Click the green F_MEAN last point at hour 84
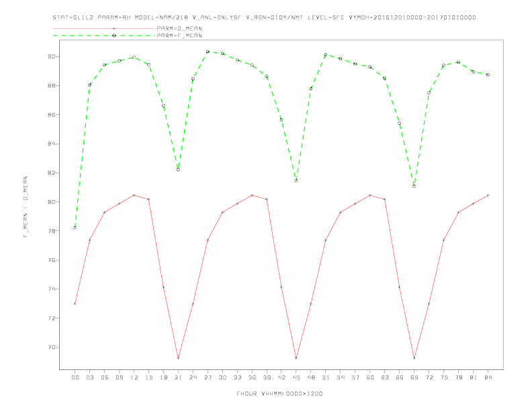The height and width of the screenshot is (411, 532). coord(488,75)
